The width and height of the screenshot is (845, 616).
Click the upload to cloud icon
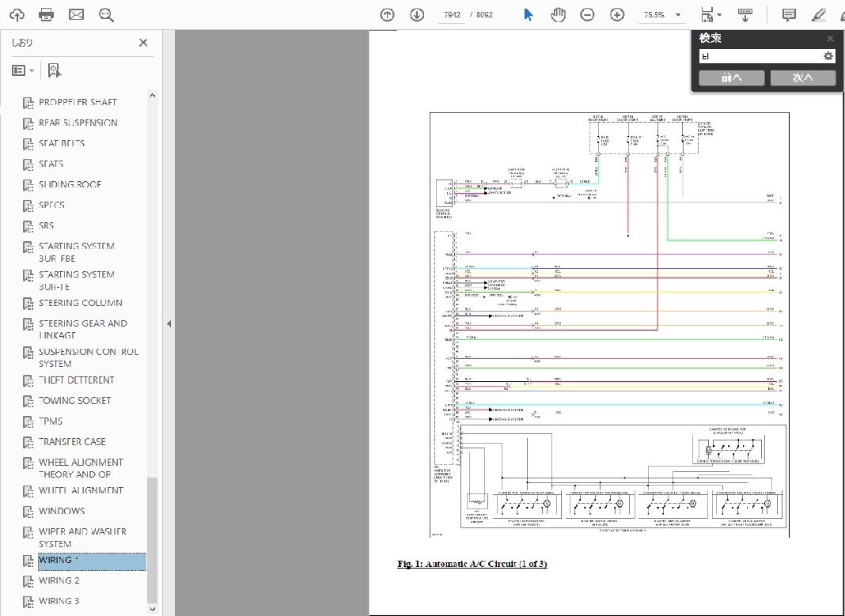click(17, 15)
